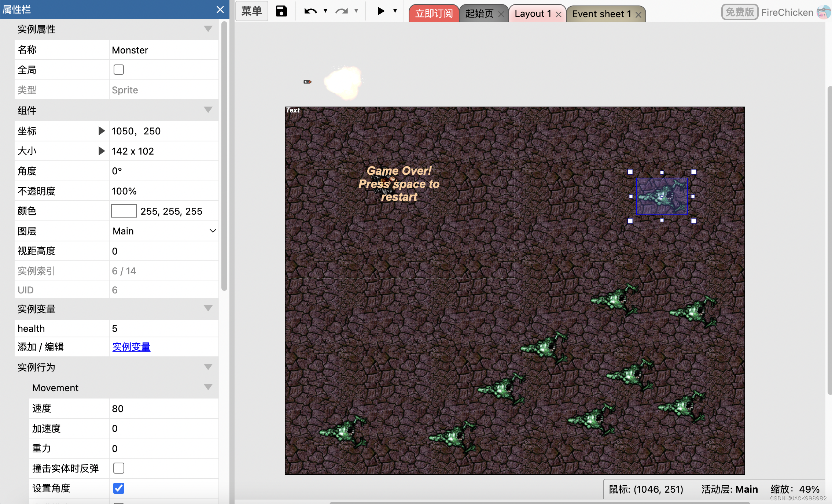832x504 pixels.
Task: Click the undo arrow icon
Action: (310, 11)
